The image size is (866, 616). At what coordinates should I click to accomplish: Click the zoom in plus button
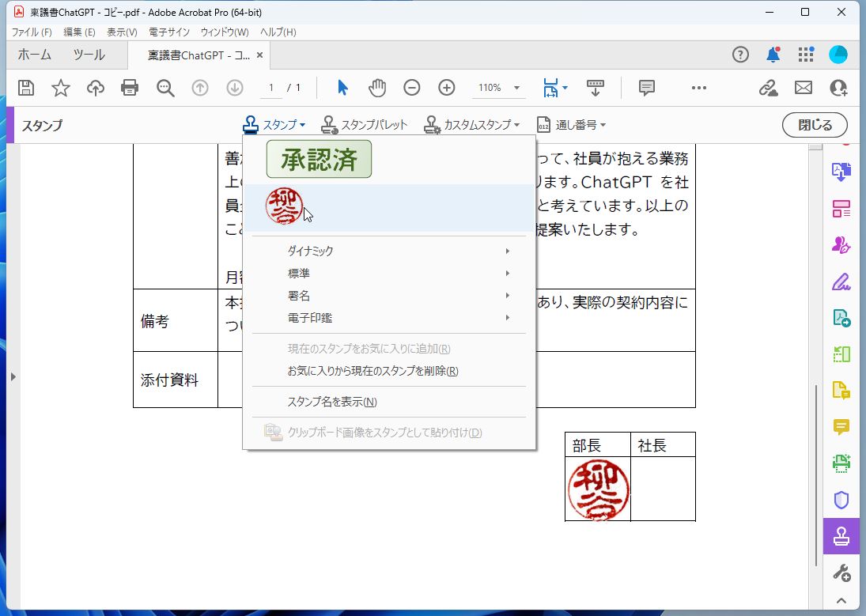pyautogui.click(x=446, y=88)
